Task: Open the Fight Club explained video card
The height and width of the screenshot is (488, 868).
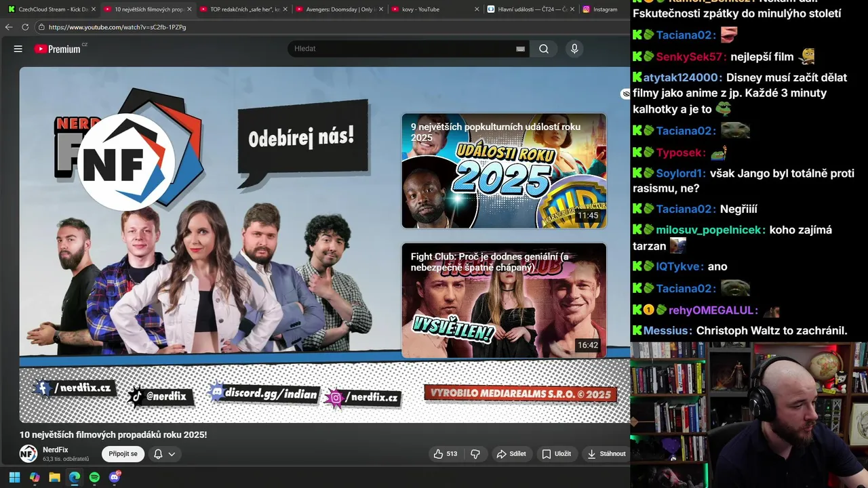Action: coord(504,300)
